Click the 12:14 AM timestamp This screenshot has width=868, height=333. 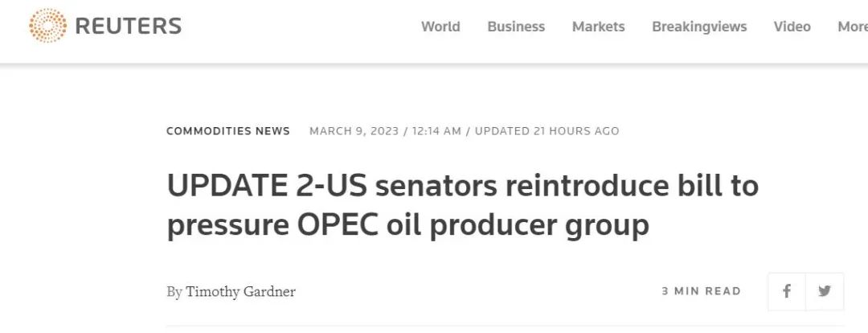pos(436,131)
